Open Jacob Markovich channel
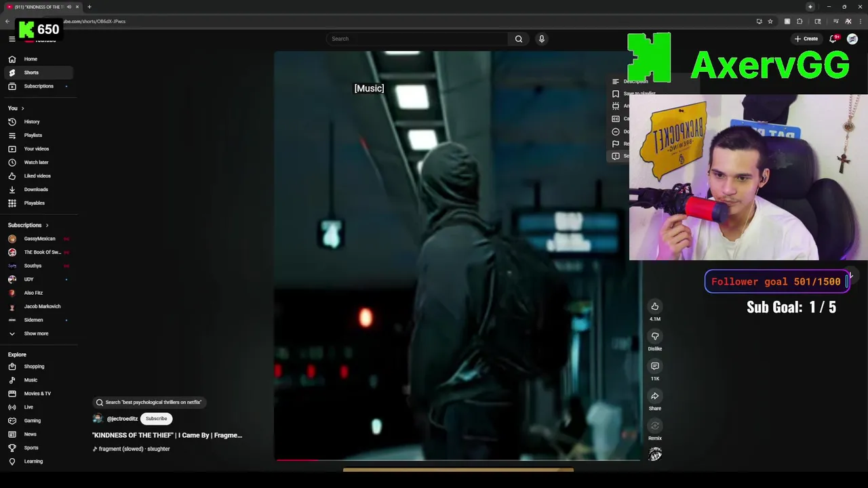 tap(37, 306)
